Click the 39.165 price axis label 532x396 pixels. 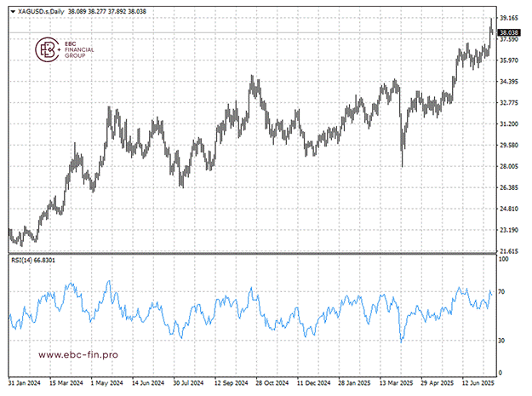pos(509,18)
